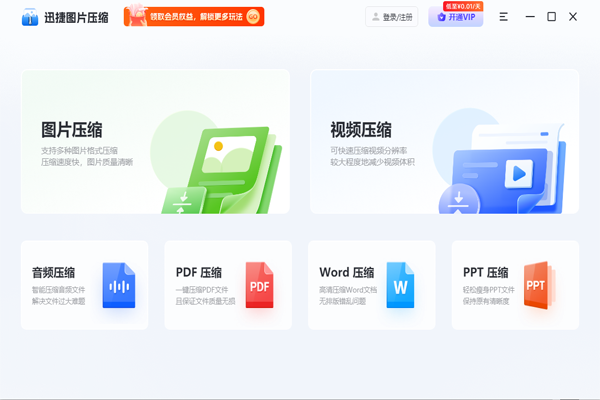Open the 图片压缩 image compression card
The image size is (600, 400).
point(155,141)
